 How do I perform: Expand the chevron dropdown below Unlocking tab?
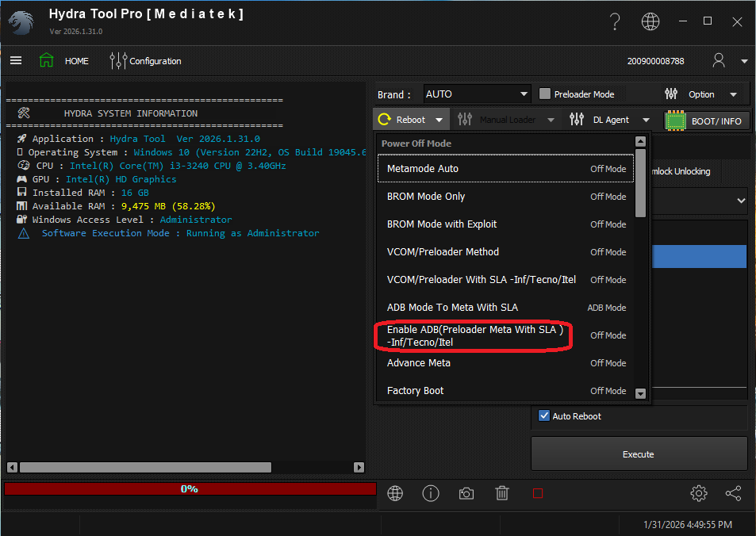[741, 201]
